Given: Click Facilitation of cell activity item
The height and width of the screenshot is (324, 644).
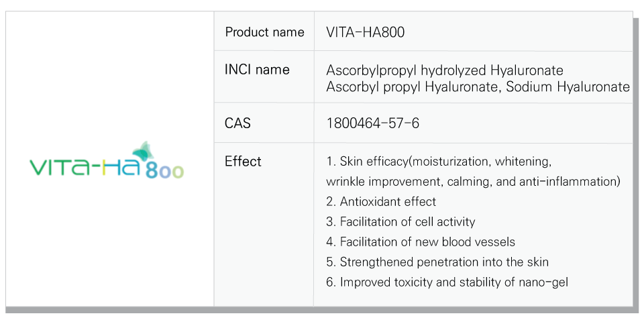Looking at the screenshot, I should point(400,222).
